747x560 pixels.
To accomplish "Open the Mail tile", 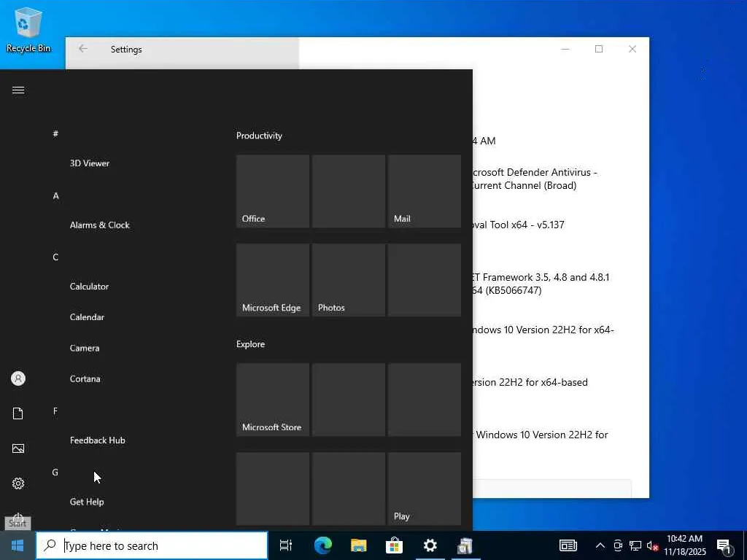I will pos(425,191).
